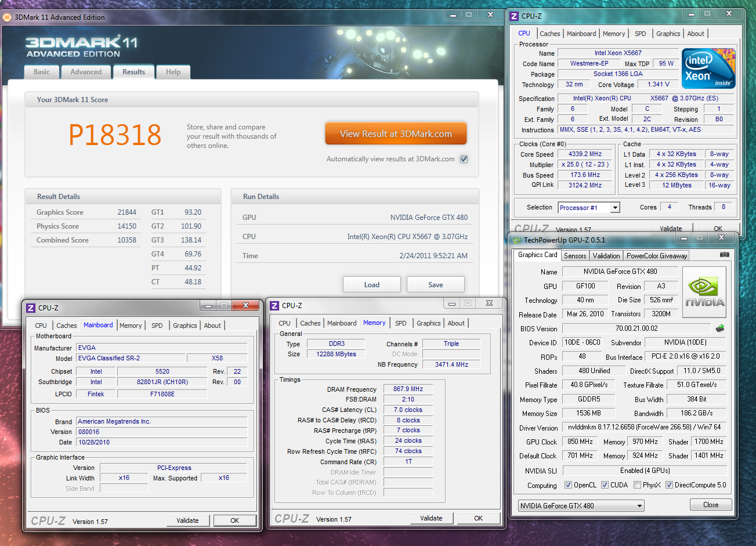Toggle the CUDA checkbox in GPU-Z
This screenshot has height=546, width=756.
tap(605, 485)
